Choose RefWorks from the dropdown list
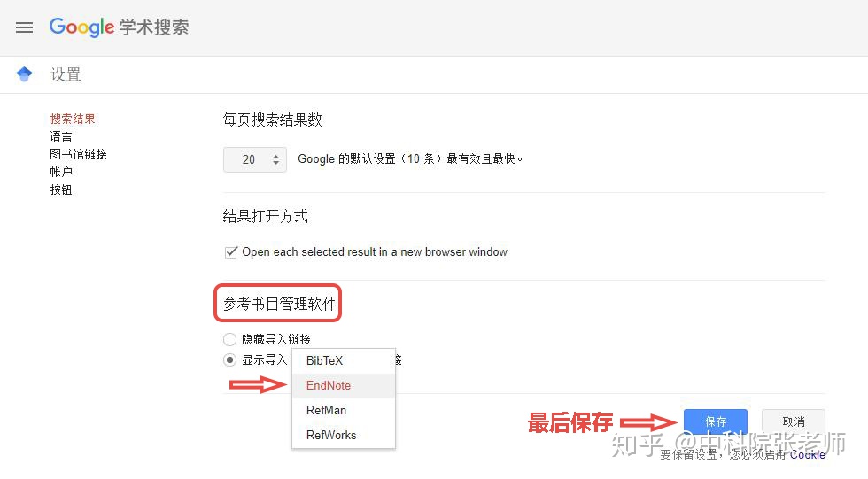The image size is (868, 479). (344, 436)
